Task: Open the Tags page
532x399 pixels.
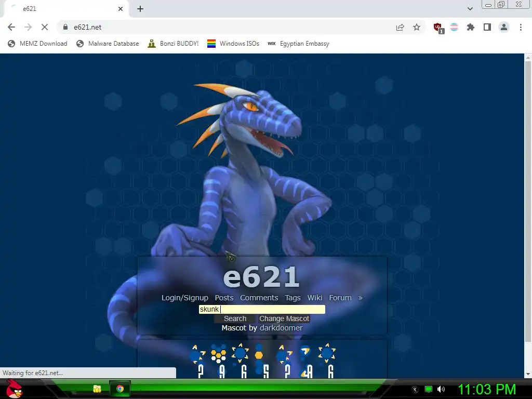Action: pos(292,298)
